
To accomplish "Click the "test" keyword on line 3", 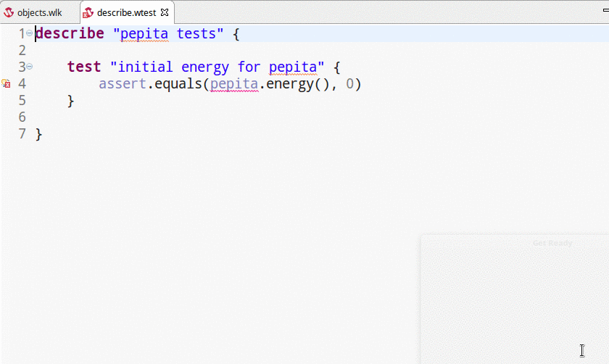I will coord(83,67).
